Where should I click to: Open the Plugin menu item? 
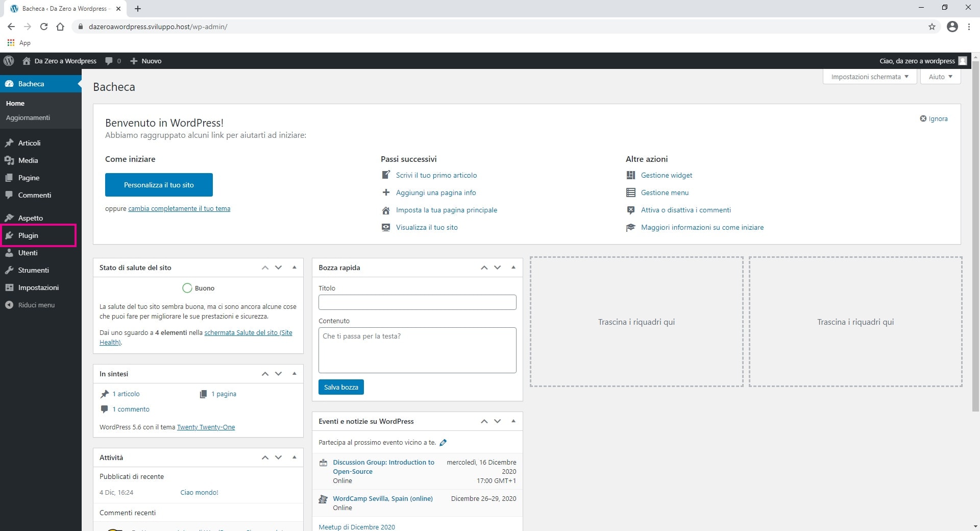tap(41, 235)
